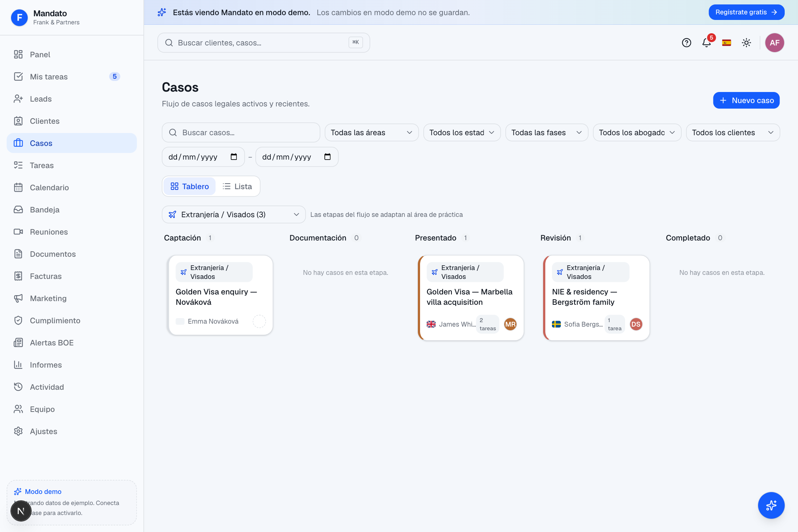Click the sparkle icon in demo banner
This screenshot has height=532, width=798.
point(162,12)
